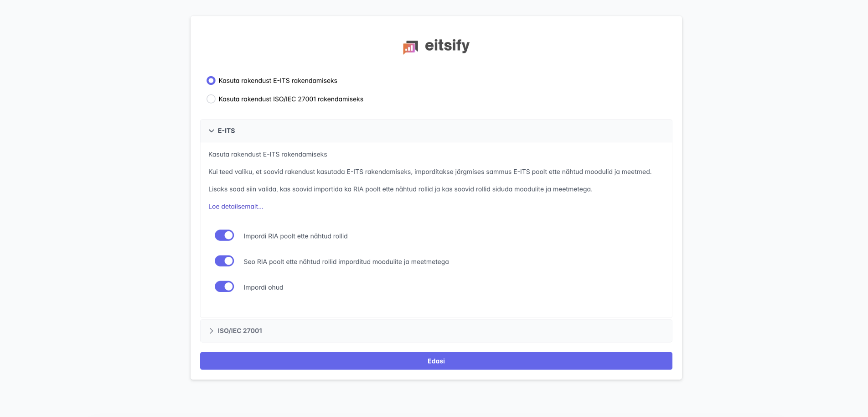Viewport: 868px width, 417px height.
Task: Click the 'Seo RIA poolt ette nähtud rollid' label text
Action: tap(346, 262)
